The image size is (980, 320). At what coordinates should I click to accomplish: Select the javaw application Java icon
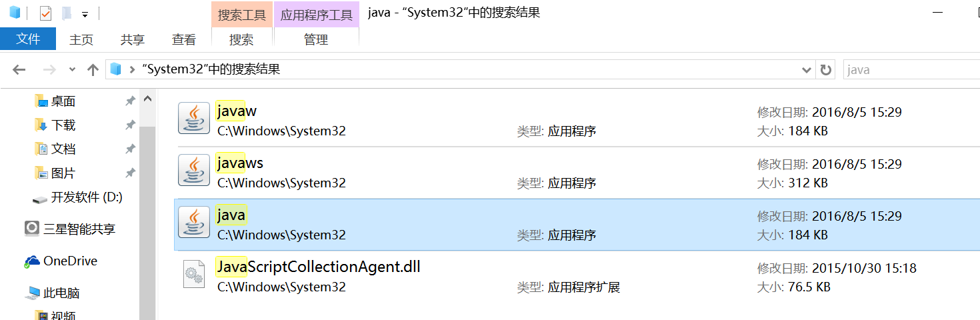tap(194, 118)
